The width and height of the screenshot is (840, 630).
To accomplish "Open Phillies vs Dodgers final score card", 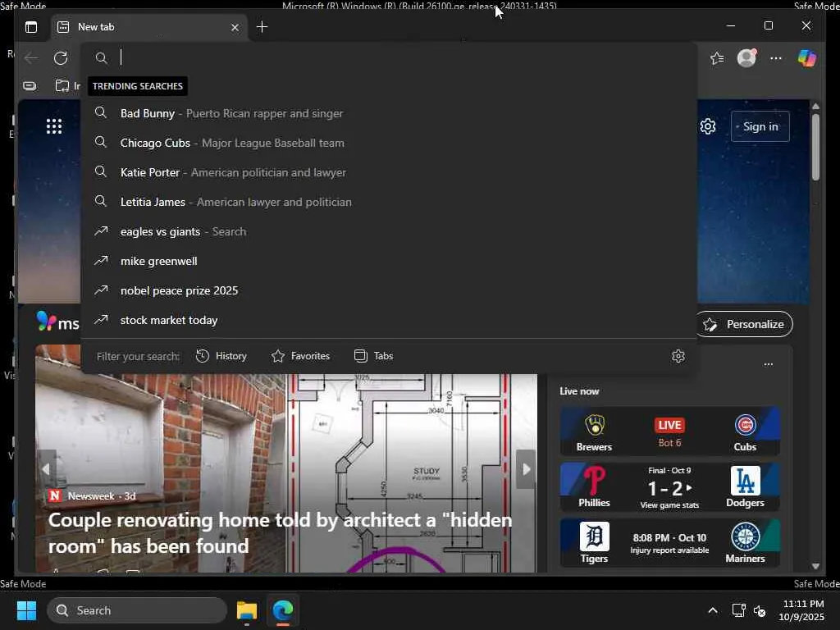I will click(x=669, y=487).
